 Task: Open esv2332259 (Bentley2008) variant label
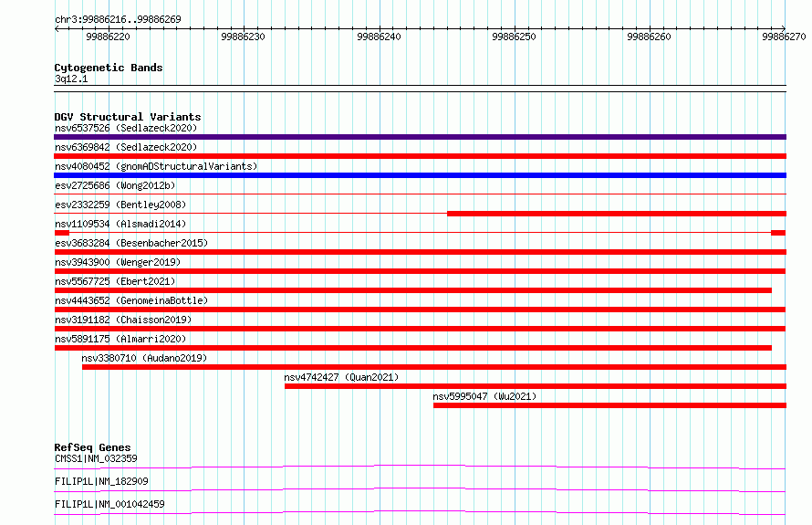120,205
